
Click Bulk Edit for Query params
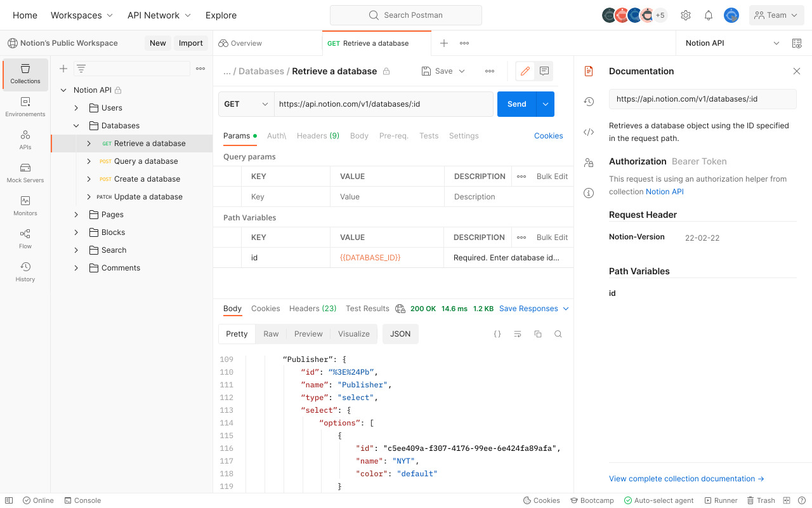tap(552, 177)
